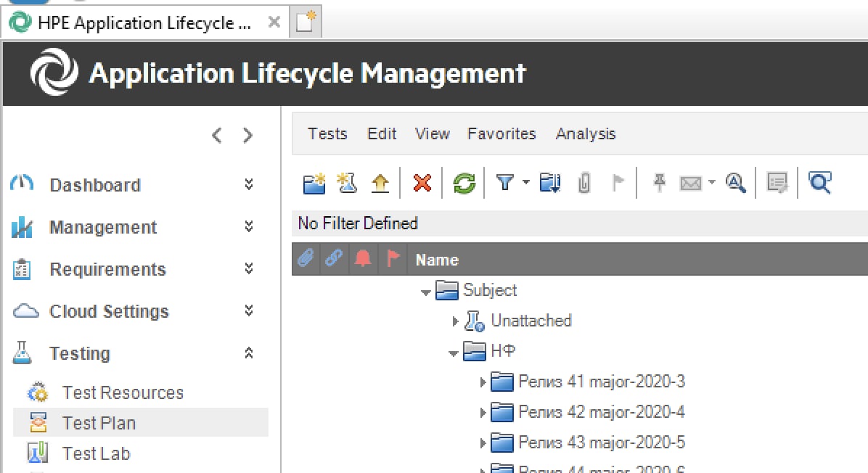The height and width of the screenshot is (473, 868).
Task: Open Test Plan in the sidebar
Action: (x=99, y=423)
